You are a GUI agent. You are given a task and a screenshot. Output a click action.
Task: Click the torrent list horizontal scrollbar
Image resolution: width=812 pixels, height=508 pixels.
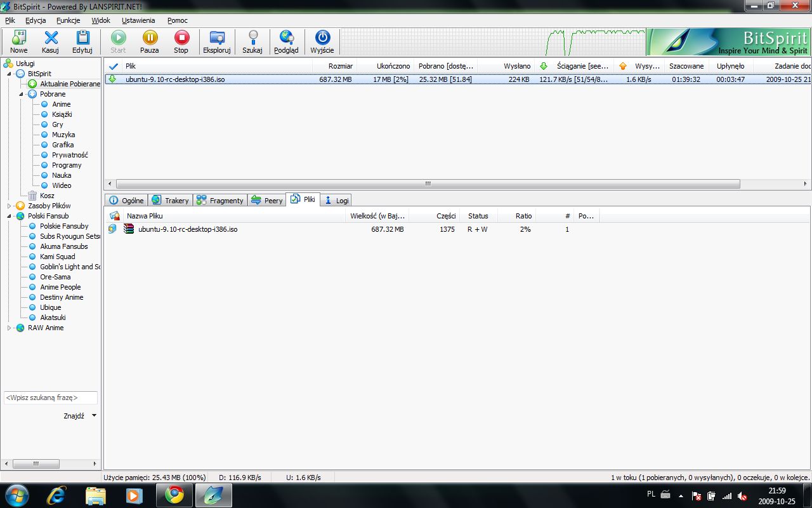click(428, 184)
